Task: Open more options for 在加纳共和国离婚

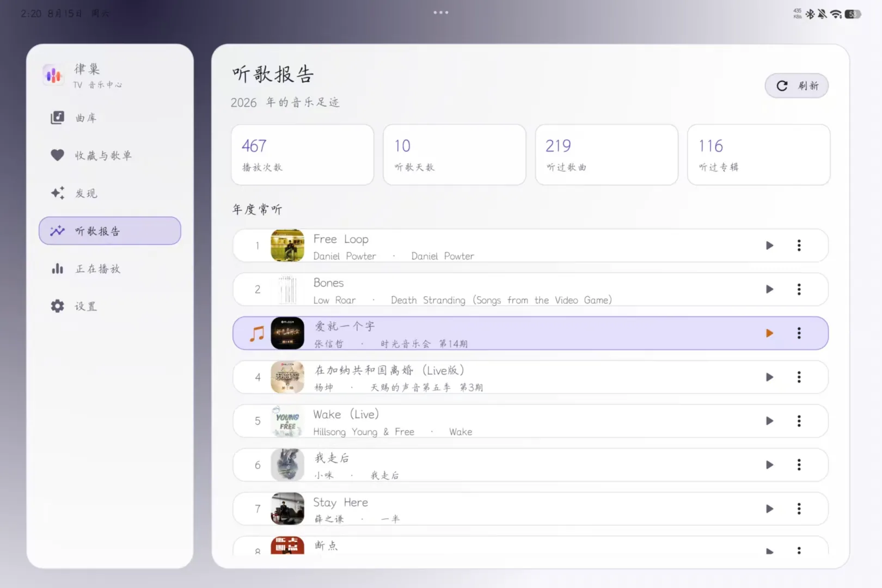Action: 799,377
